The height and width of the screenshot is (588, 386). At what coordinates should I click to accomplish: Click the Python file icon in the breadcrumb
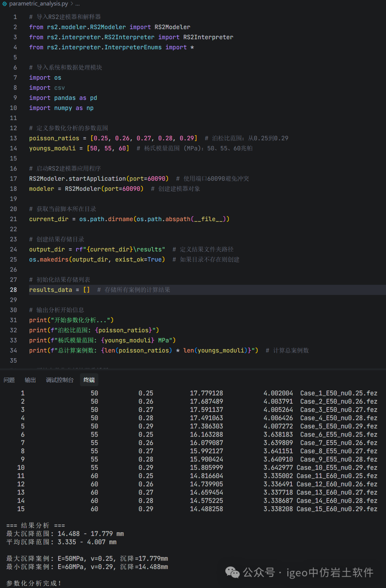point(5,4)
